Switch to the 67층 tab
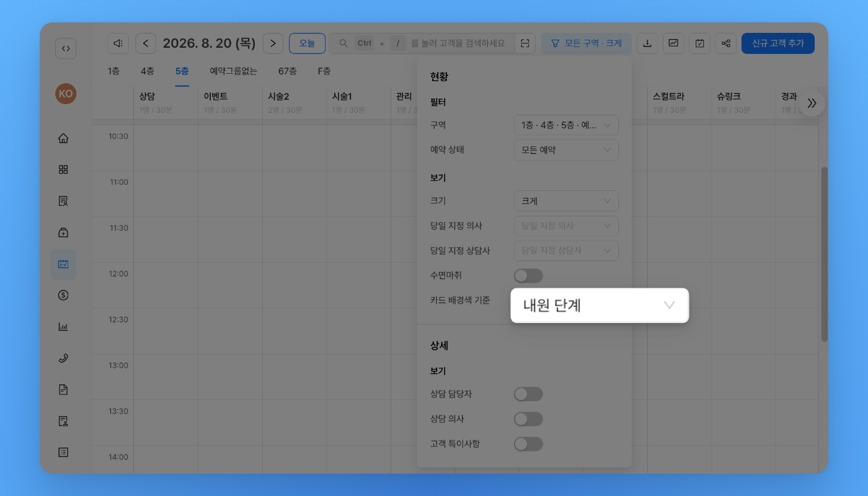Image resolution: width=868 pixels, height=496 pixels. coord(287,71)
